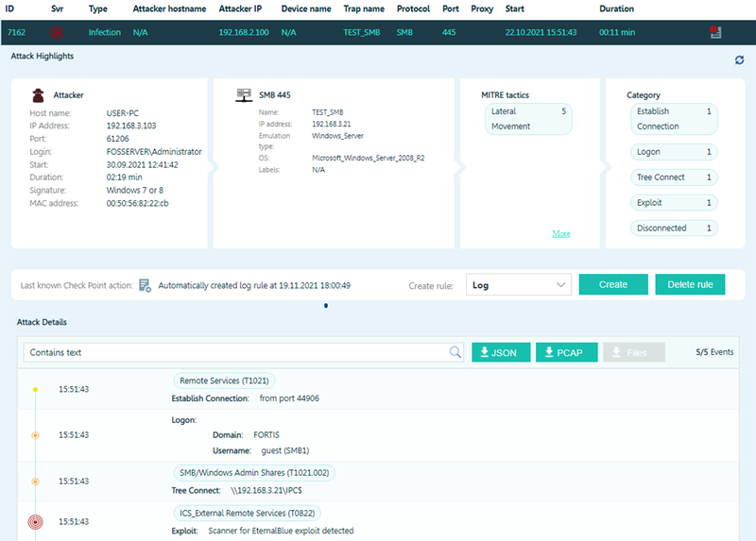Click the Remote Services (T1021) tag
756x541 pixels.
tap(224, 380)
